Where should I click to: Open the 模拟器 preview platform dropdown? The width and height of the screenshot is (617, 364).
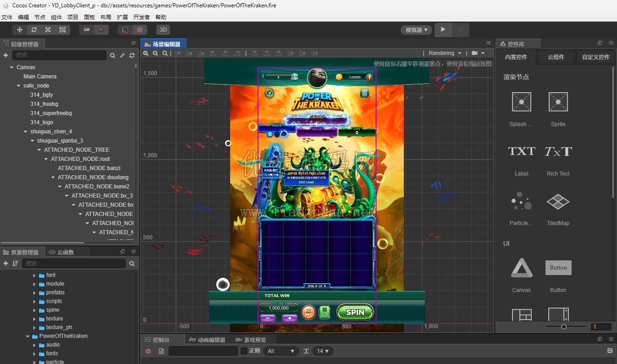416,30
